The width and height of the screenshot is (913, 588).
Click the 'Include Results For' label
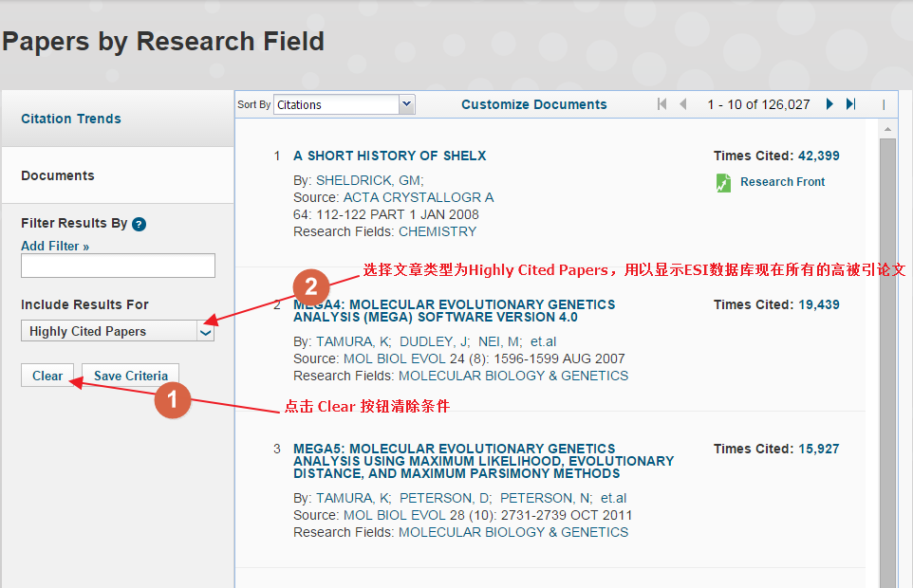click(84, 304)
